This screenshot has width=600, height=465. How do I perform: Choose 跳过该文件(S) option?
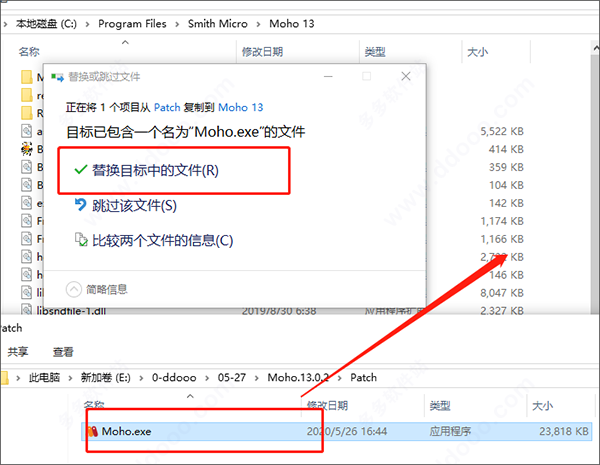pyautogui.click(x=134, y=205)
